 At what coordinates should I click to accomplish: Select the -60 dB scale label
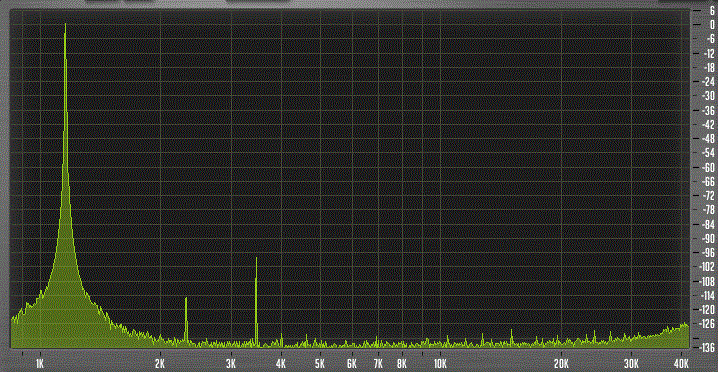click(708, 167)
